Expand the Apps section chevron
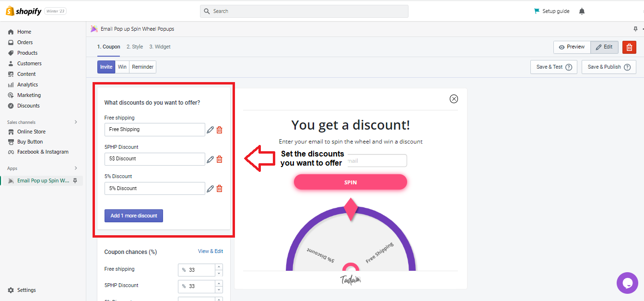This screenshot has width=644, height=301. click(76, 168)
